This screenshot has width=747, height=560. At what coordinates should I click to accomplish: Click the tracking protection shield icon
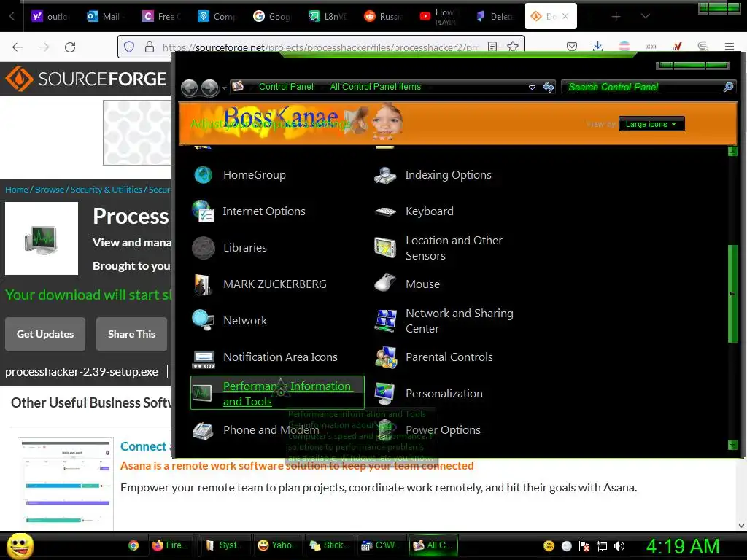(x=129, y=47)
